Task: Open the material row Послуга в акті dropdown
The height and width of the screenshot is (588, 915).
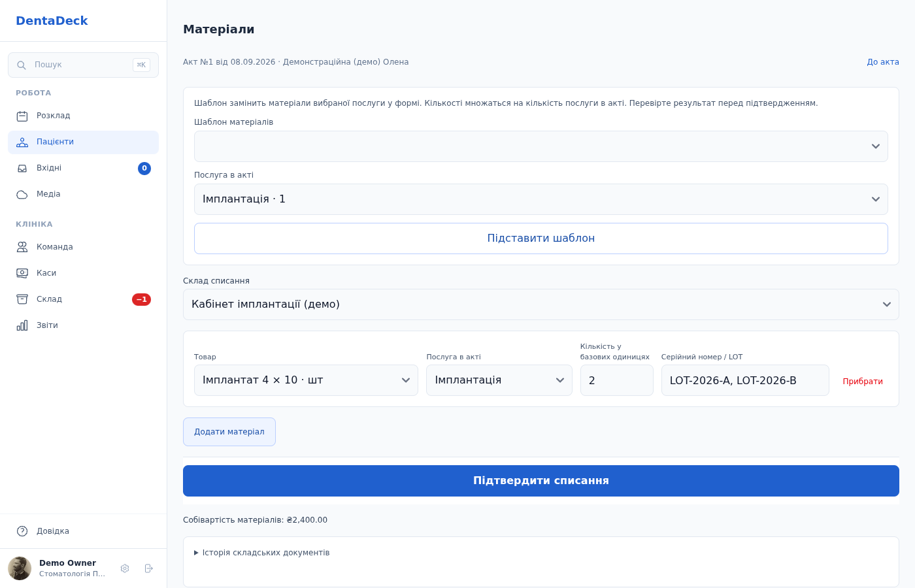Action: click(499, 380)
